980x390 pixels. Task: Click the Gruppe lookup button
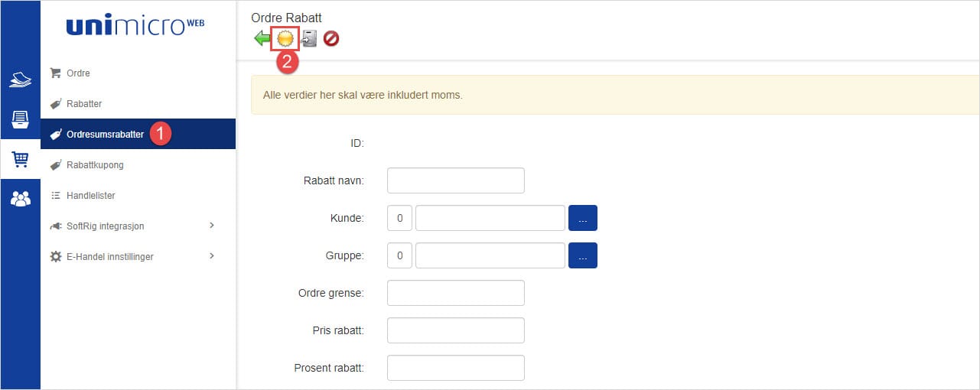[582, 255]
